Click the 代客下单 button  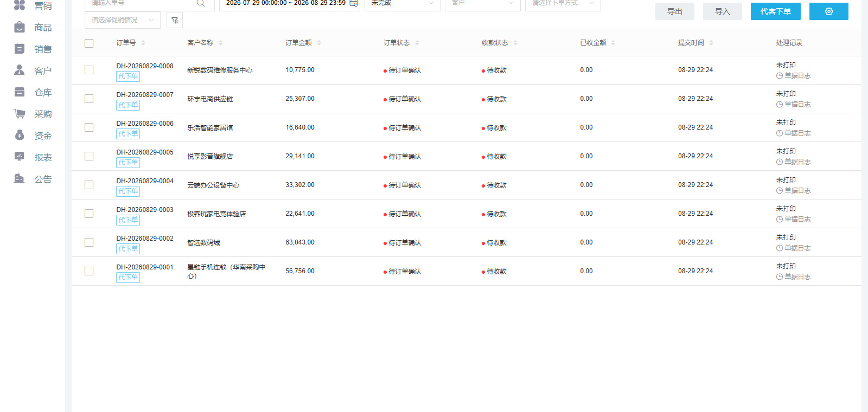(x=776, y=11)
